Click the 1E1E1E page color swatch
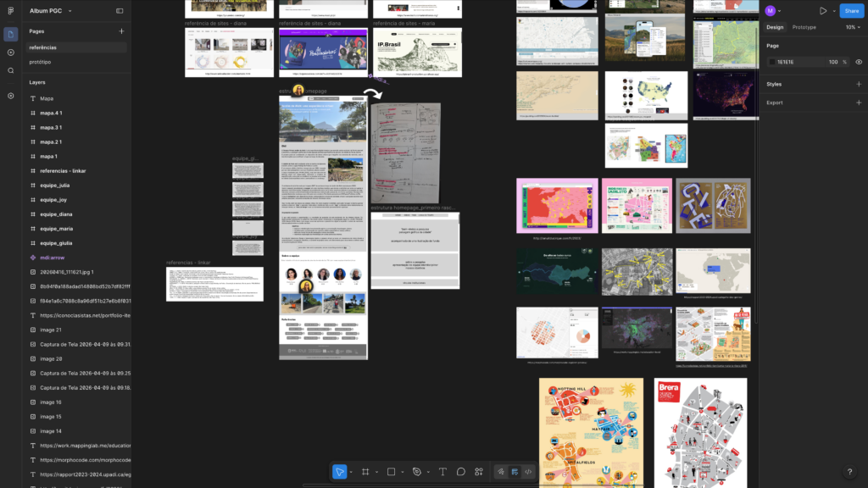 (771, 62)
